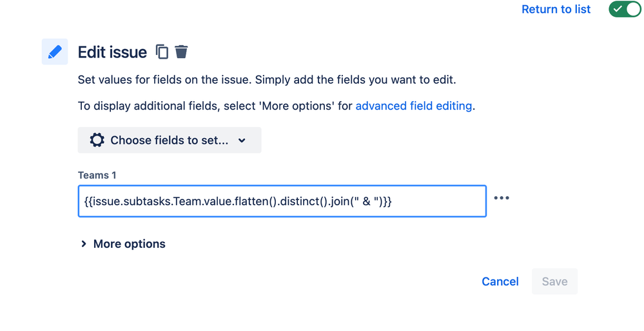The width and height of the screenshot is (644, 331).
Task: Cancel the issue edit changes
Action: tap(500, 282)
